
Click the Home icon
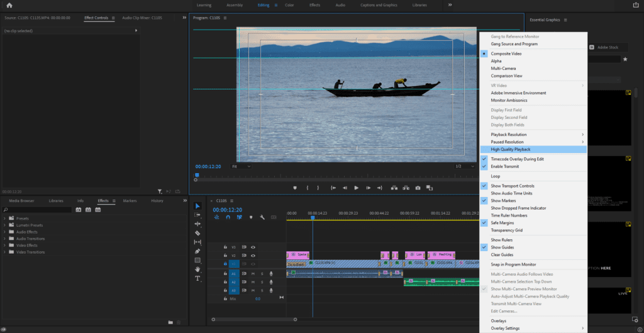coord(9,5)
